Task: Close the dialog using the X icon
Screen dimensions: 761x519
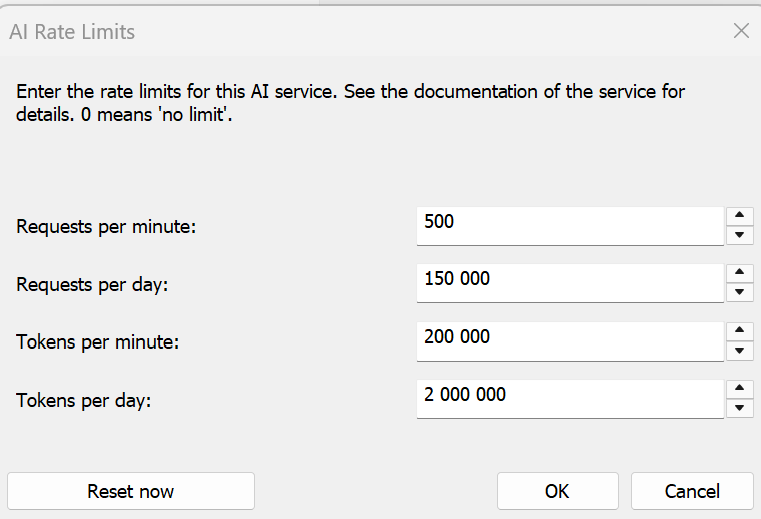Action: tap(741, 31)
